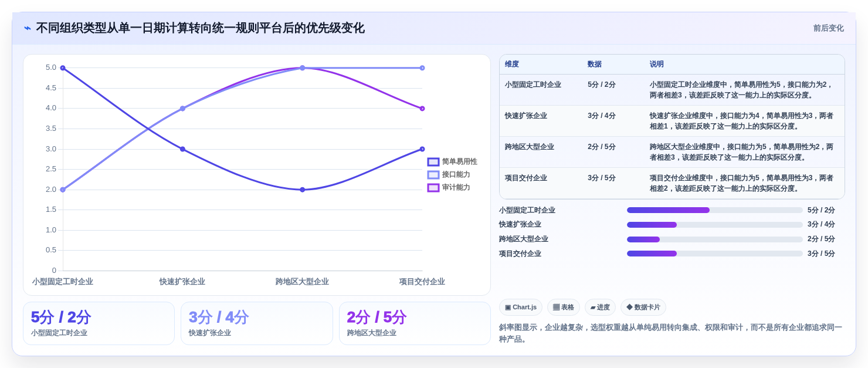Click the 3分 / 4分 table cell
Screen dimensions: 868x368
point(602,116)
